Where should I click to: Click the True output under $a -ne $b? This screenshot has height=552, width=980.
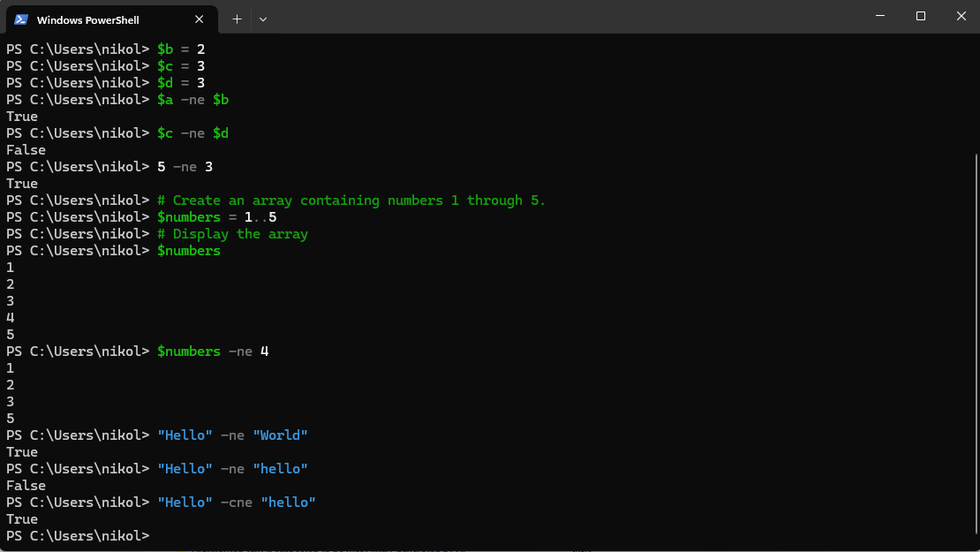[x=22, y=117]
